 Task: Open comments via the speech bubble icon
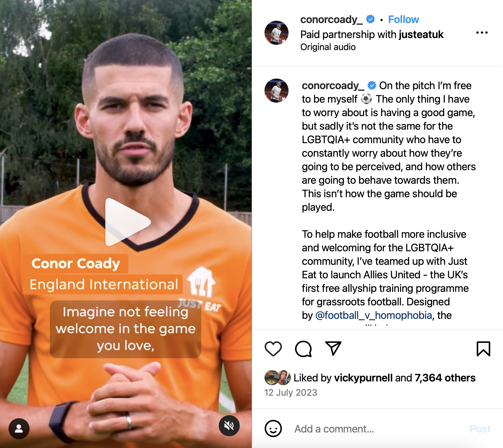[303, 349]
